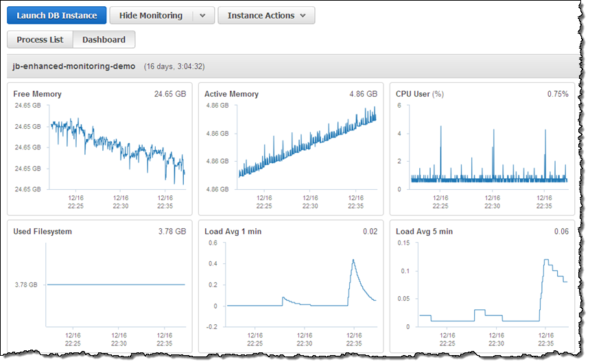Switch to the Process List tab
Viewport: 590px width, 364px height.
pyautogui.click(x=40, y=40)
